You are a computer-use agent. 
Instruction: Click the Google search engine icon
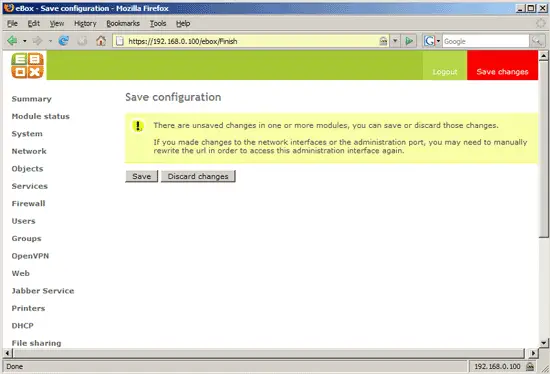tap(429, 41)
